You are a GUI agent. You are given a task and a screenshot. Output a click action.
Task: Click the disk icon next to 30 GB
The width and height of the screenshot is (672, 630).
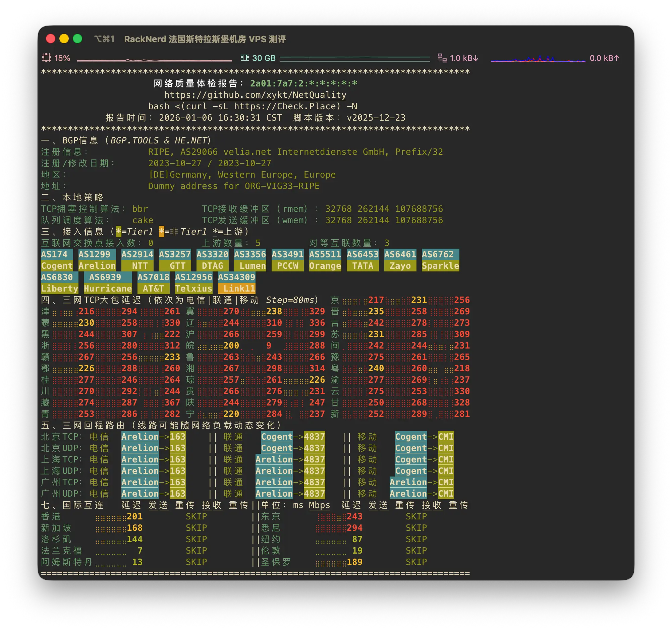click(x=245, y=58)
